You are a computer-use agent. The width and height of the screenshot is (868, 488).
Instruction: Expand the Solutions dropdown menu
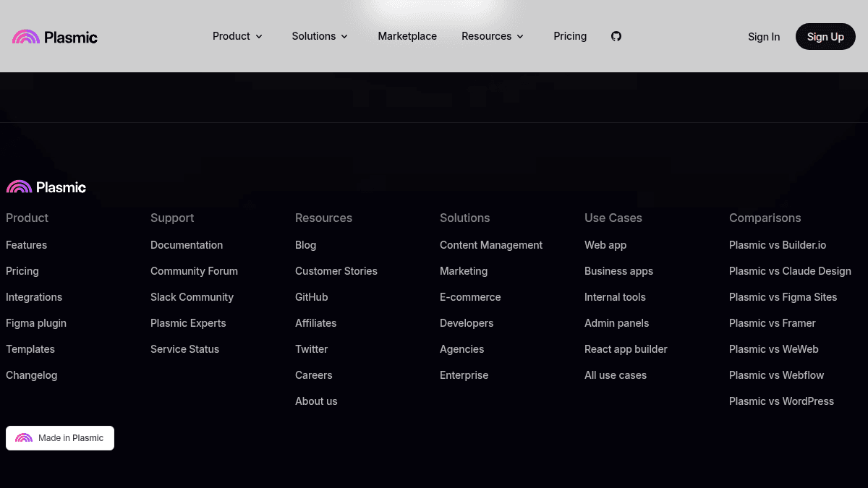[320, 36]
